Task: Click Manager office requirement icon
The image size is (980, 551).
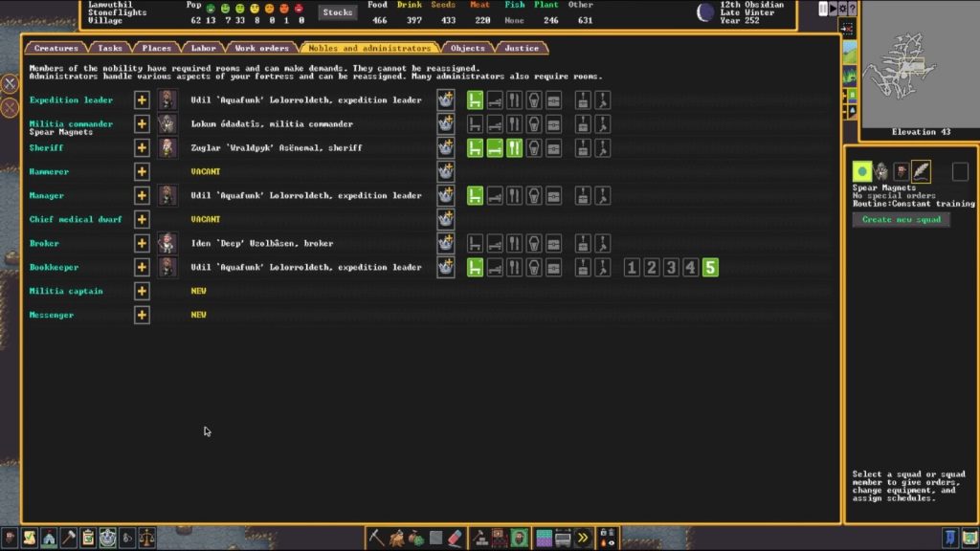Action: [475, 195]
